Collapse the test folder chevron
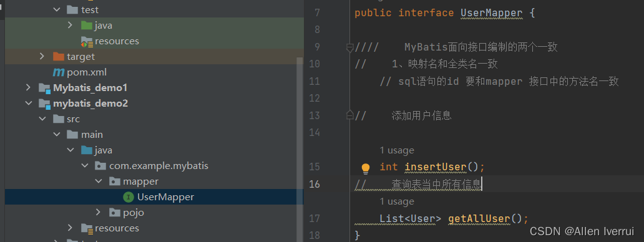This screenshot has height=242, width=644. 57,9
